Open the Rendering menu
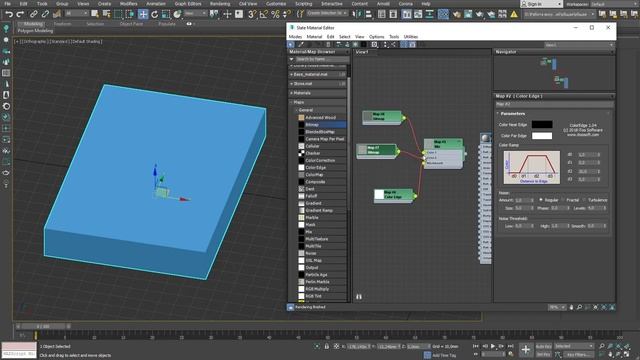 pos(220,4)
